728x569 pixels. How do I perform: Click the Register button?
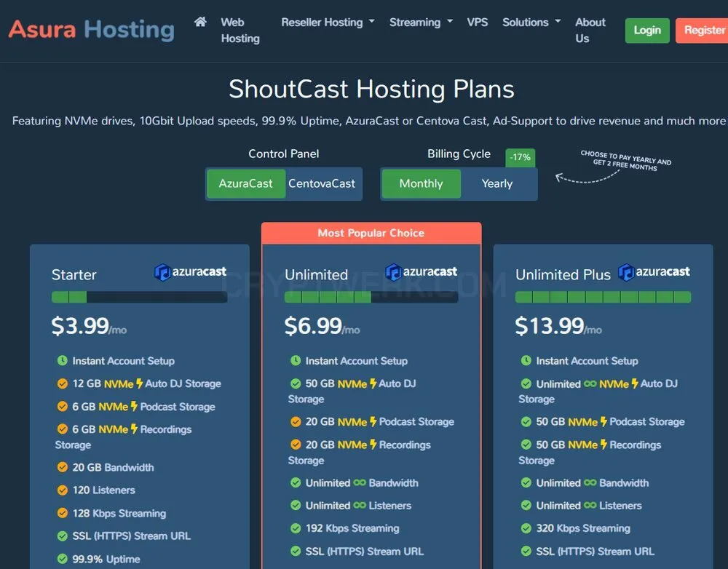click(702, 30)
